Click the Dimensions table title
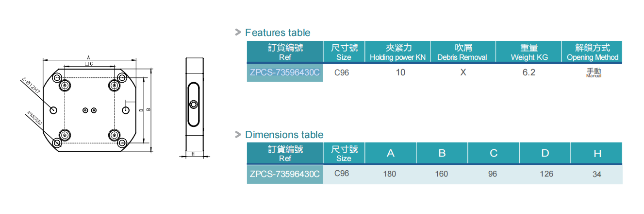The width and height of the screenshot is (644, 214). (284, 135)
